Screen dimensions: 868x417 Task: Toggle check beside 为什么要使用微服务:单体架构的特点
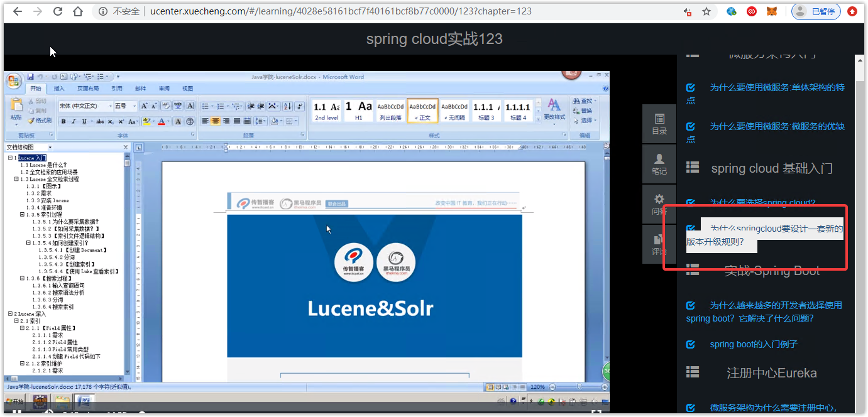point(691,88)
